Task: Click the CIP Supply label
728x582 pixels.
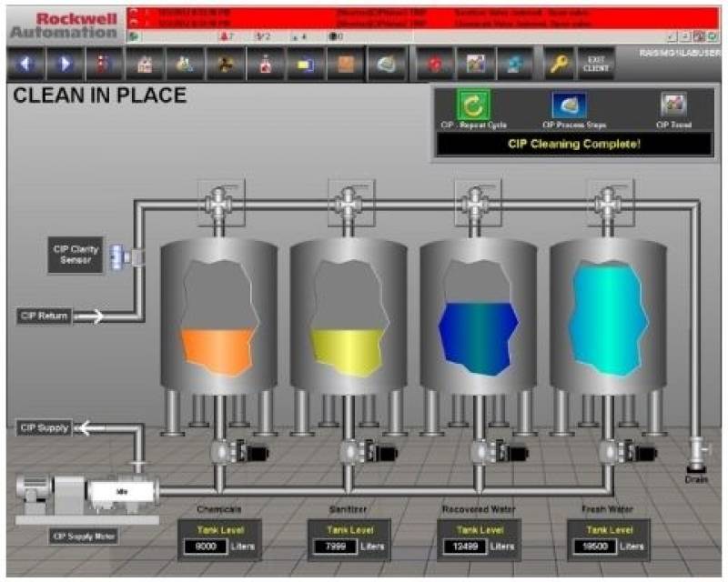Action: click(x=44, y=427)
